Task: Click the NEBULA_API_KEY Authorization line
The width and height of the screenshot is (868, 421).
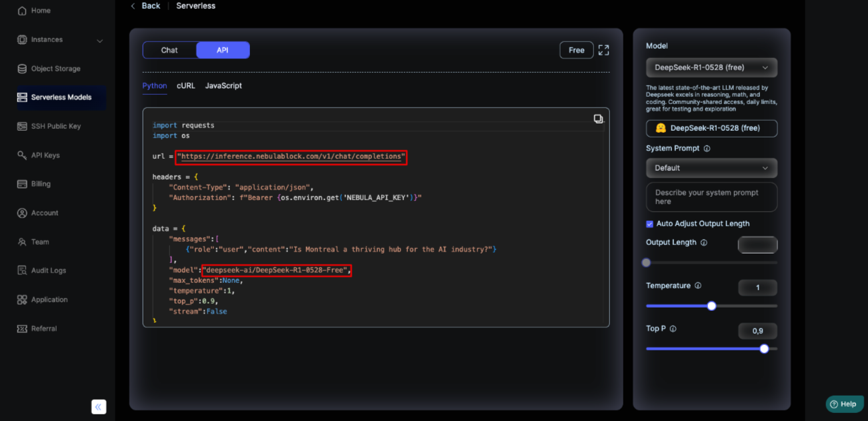Action: (295, 198)
